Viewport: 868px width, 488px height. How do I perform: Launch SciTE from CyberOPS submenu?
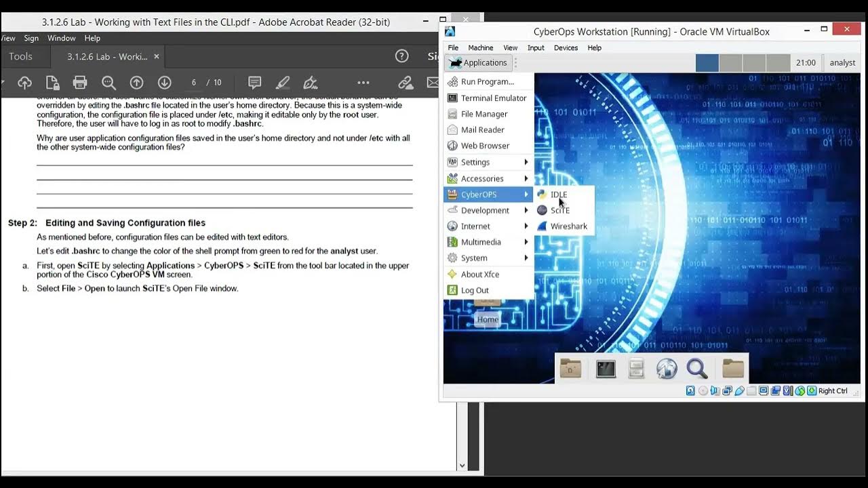[564, 210]
